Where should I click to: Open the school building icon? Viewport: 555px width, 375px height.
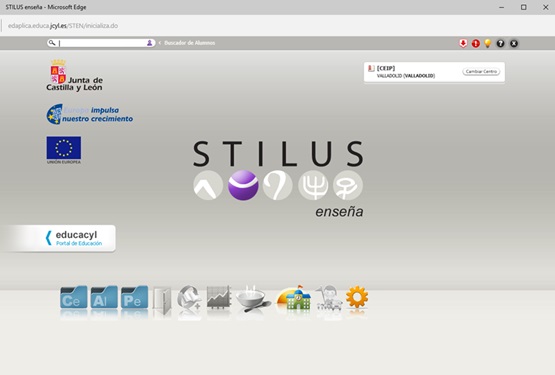coord(294,298)
